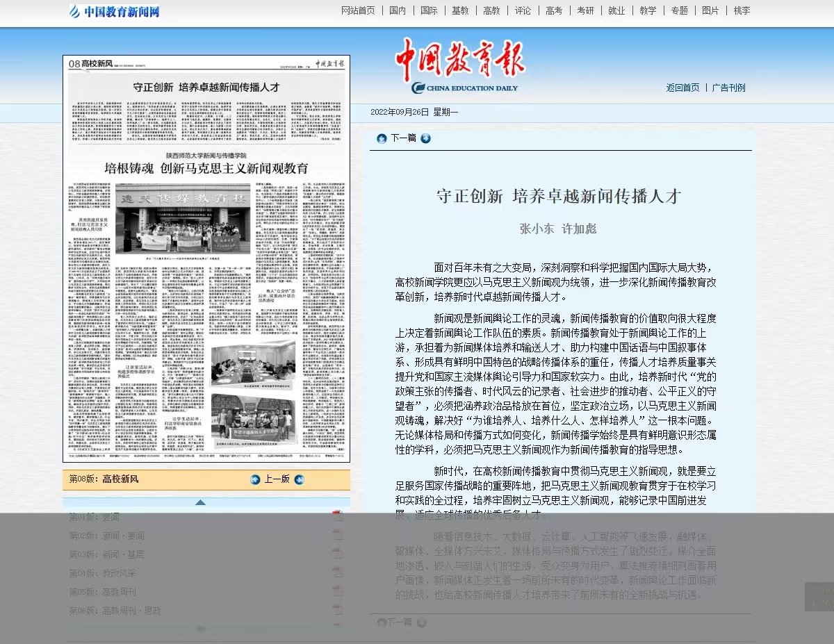This screenshot has height=644, width=834.
Task: Click the 中国教育新闻网 site logo
Action: click(115, 11)
